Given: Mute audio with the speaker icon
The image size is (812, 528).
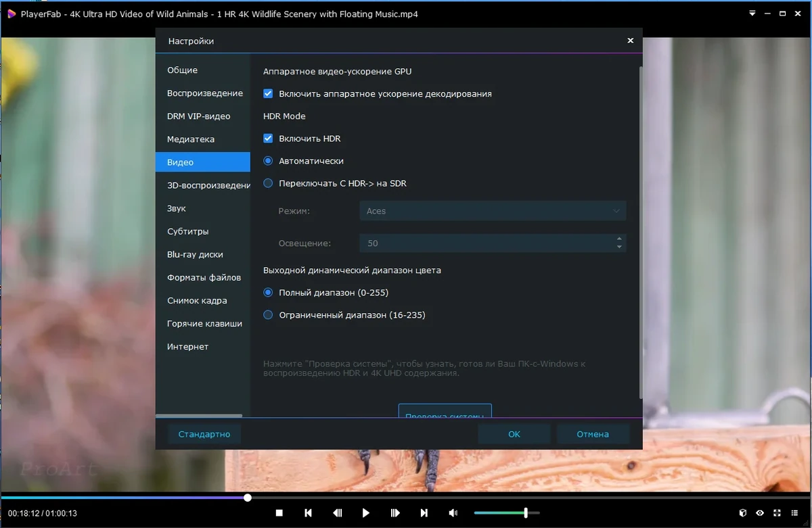Looking at the screenshot, I should (453, 513).
